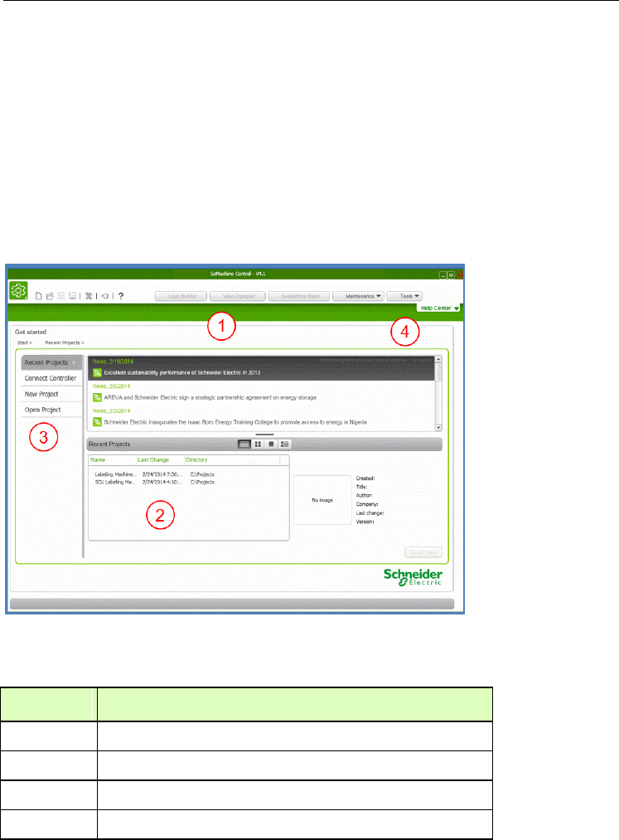Viewport: 619px width, 840px height.
Task: Click the Open Project button at bottom right
Action: pos(423,552)
